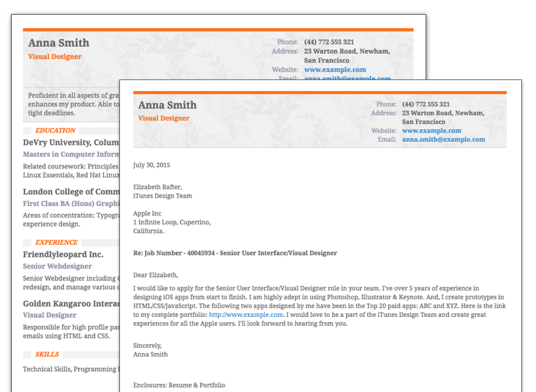Click the Sincerely, closing line

147,346
